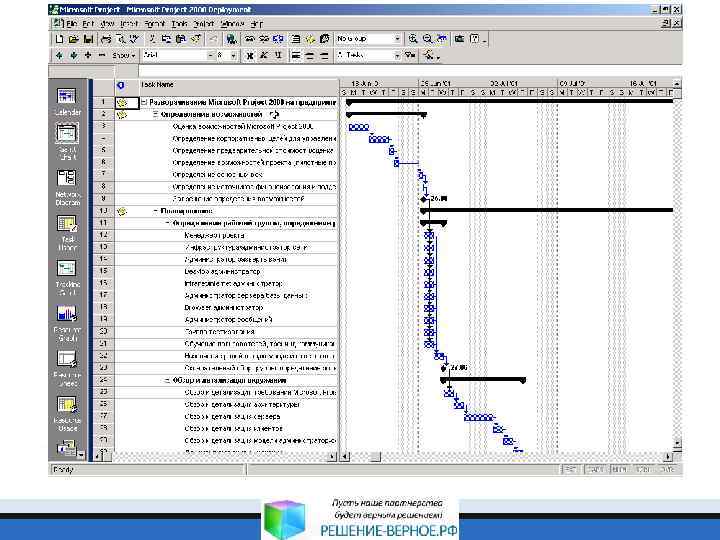Open the Tools menu
The height and width of the screenshot is (540, 720).
(179, 24)
